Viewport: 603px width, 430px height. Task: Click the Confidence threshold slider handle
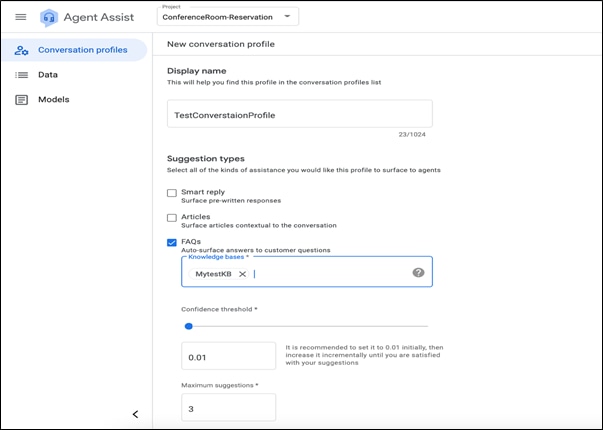tap(188, 326)
